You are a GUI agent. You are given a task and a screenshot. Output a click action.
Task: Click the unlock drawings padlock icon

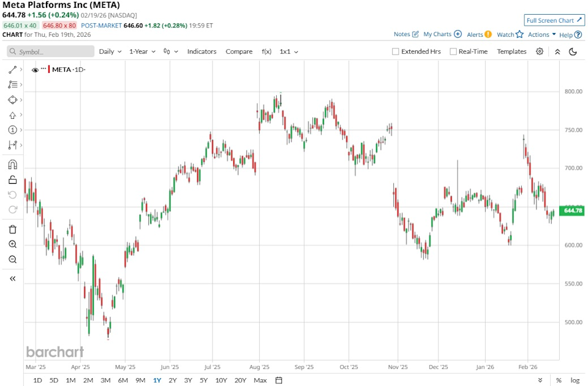pyautogui.click(x=12, y=179)
